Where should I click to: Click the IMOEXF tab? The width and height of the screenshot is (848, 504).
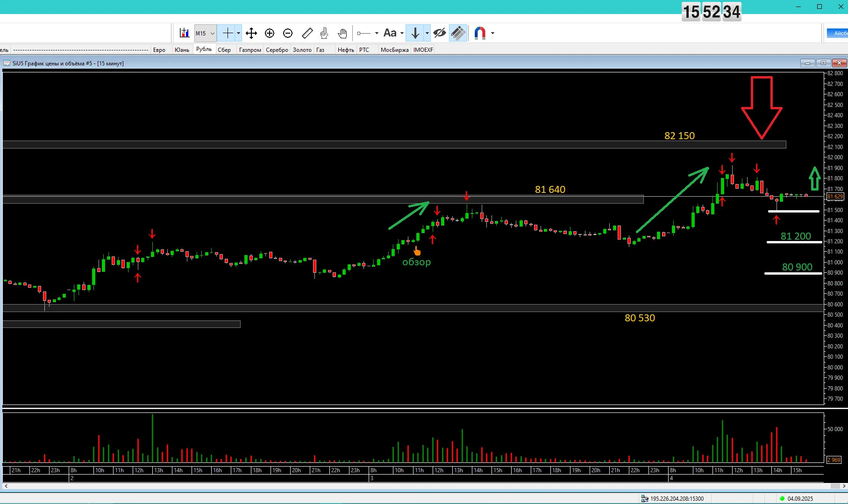point(423,50)
